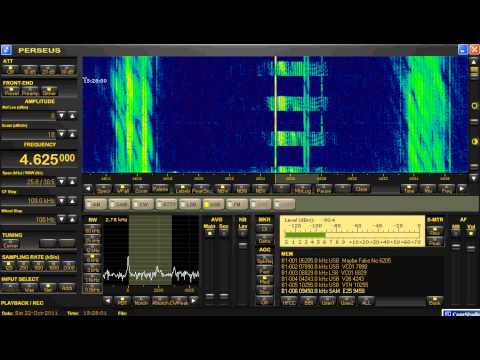Open the Palette selector
The height and width of the screenshot is (360, 480).
coord(160,189)
